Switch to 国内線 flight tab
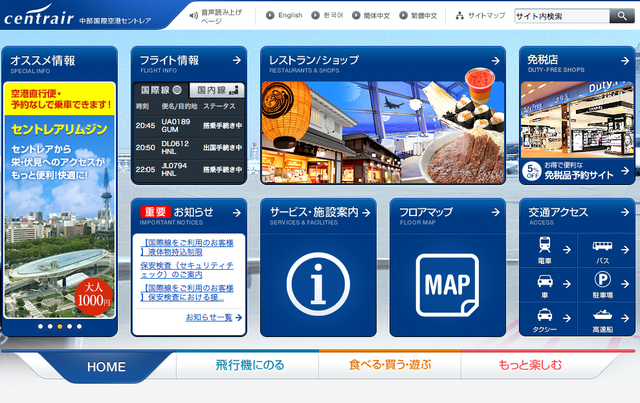The width and height of the screenshot is (640, 403). point(217,90)
